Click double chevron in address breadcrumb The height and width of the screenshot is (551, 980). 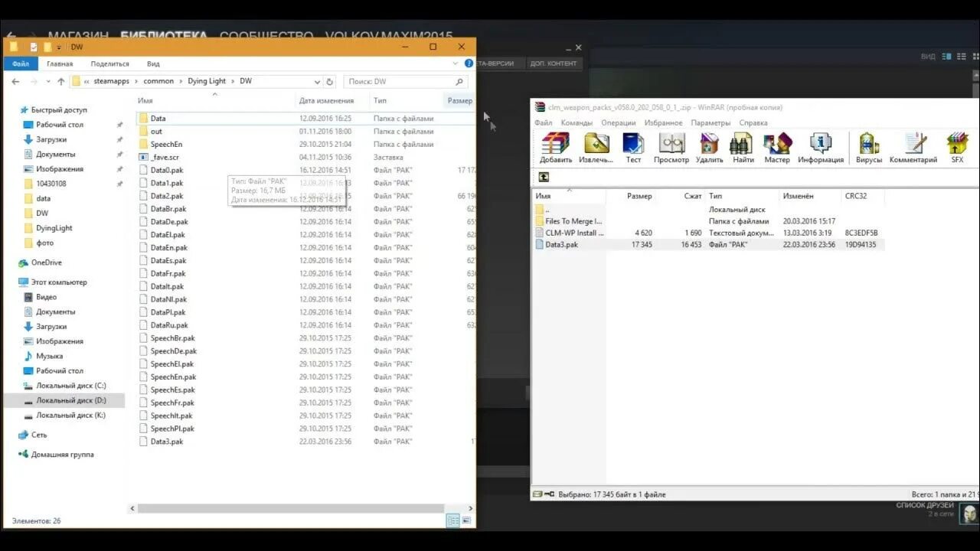(x=87, y=81)
